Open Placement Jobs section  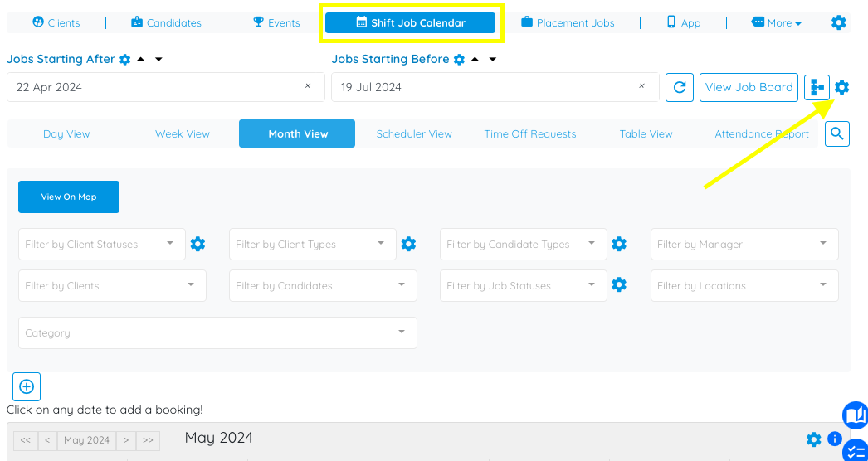tap(568, 22)
